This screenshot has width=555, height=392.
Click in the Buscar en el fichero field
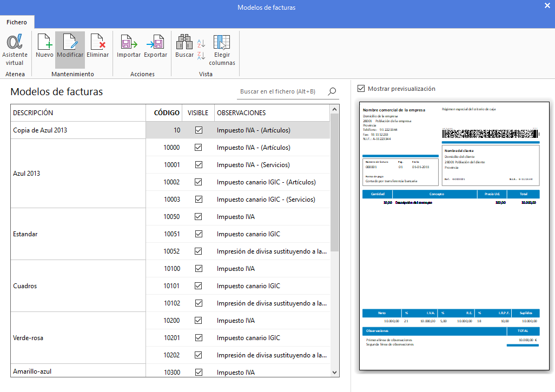(282, 91)
